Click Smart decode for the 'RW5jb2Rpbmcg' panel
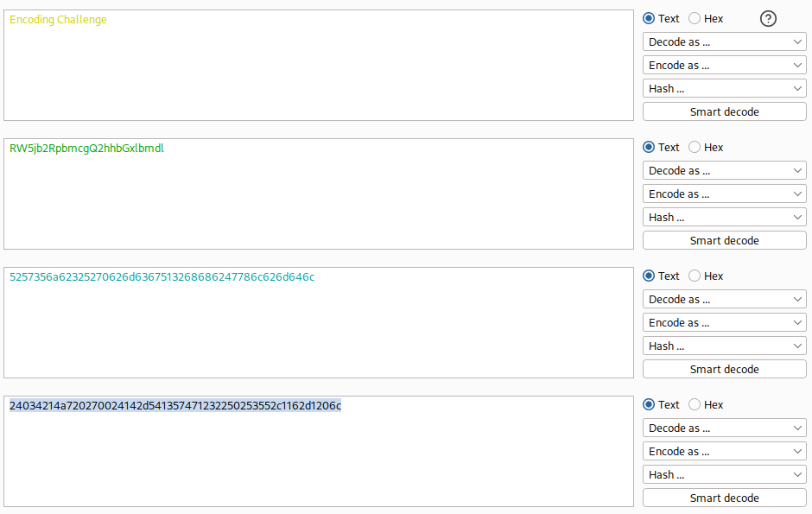This screenshot has height=514, width=812. pos(725,241)
